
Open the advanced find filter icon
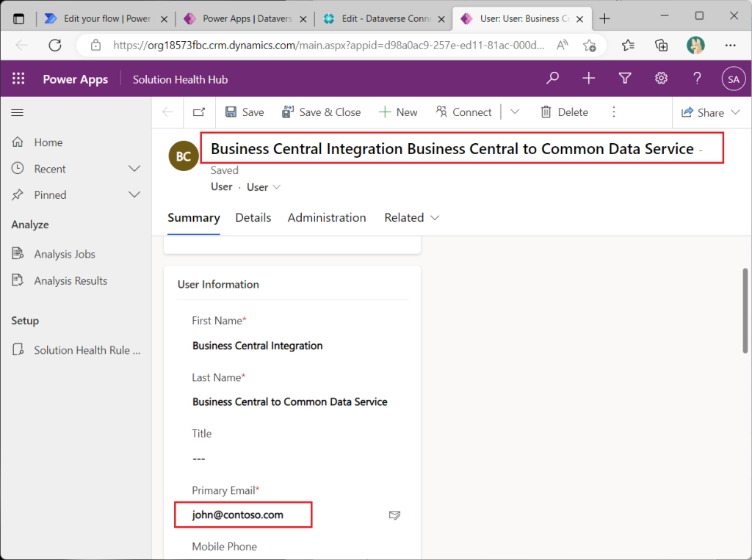coord(625,78)
